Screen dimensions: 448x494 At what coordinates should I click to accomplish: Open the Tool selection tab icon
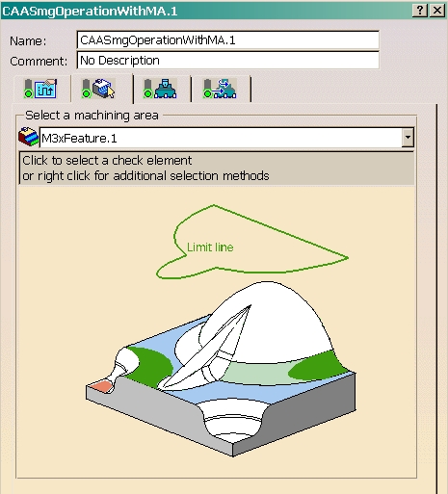click(x=160, y=89)
